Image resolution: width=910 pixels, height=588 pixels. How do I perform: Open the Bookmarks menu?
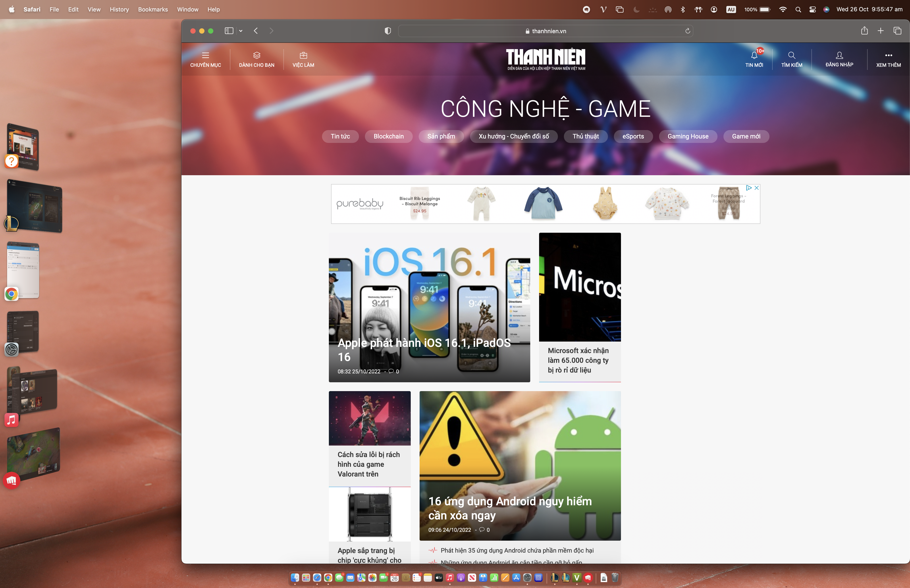point(153,9)
